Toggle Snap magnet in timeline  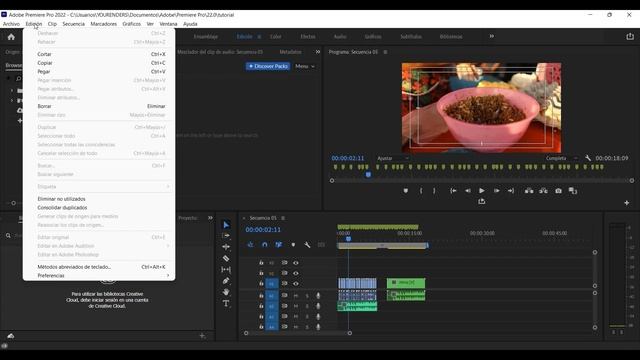click(x=264, y=244)
